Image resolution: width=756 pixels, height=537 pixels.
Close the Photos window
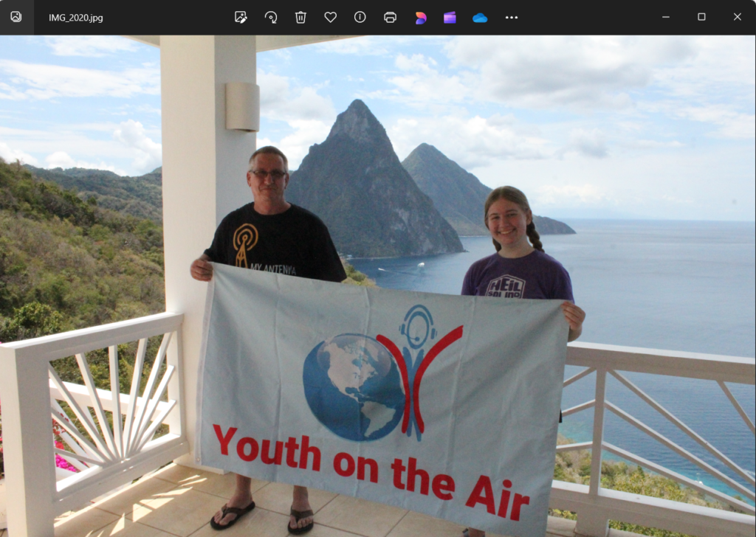(738, 17)
